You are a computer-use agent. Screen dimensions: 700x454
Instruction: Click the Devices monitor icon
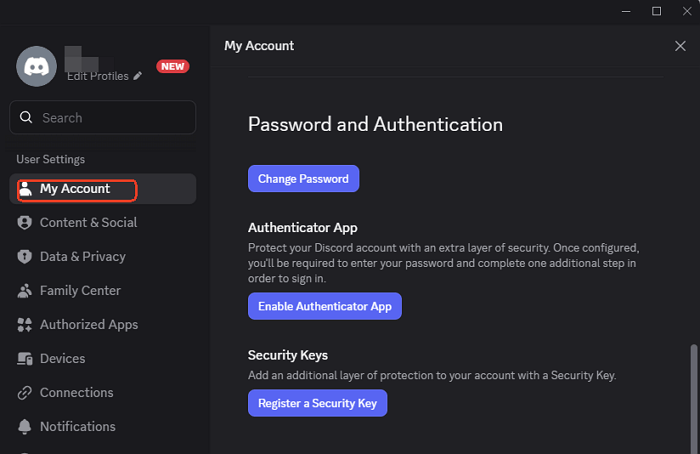coord(25,358)
